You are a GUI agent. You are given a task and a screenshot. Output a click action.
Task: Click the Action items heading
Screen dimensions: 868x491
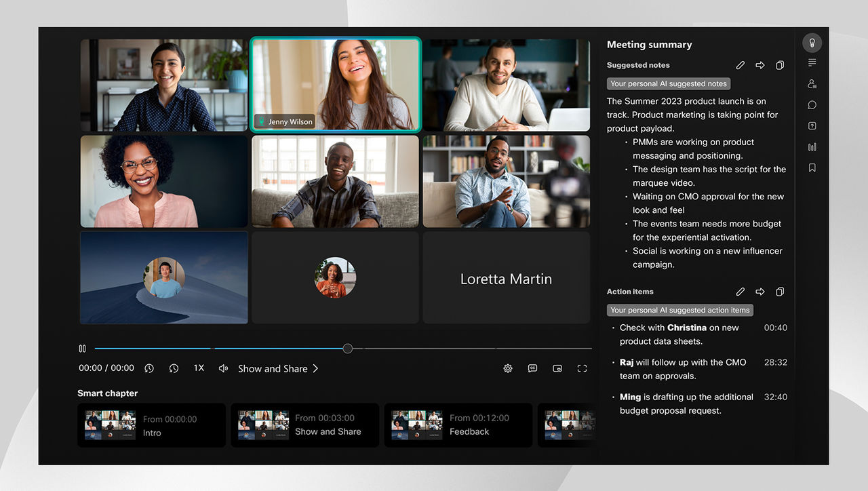click(x=630, y=292)
